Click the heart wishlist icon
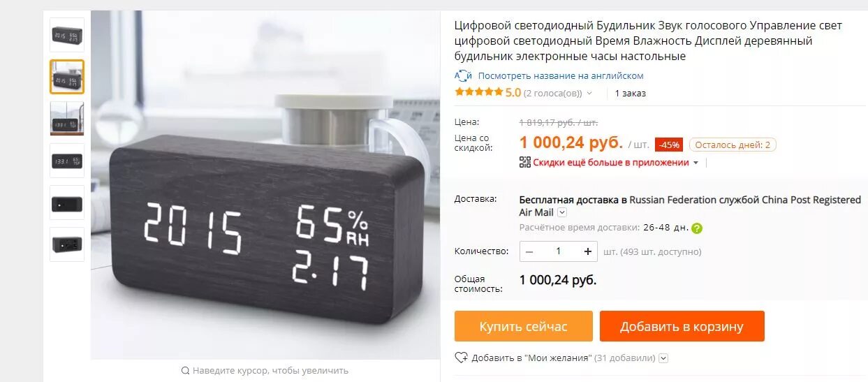The image size is (868, 382). coord(461,358)
